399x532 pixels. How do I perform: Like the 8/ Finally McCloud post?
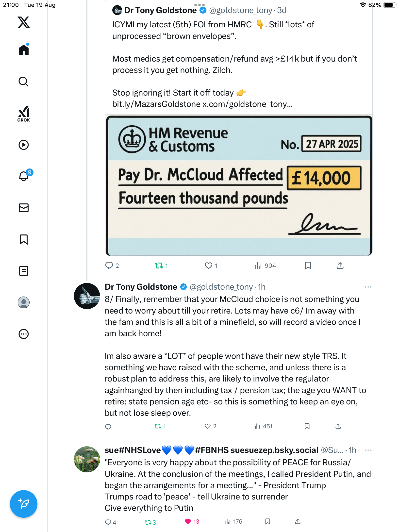208,426
